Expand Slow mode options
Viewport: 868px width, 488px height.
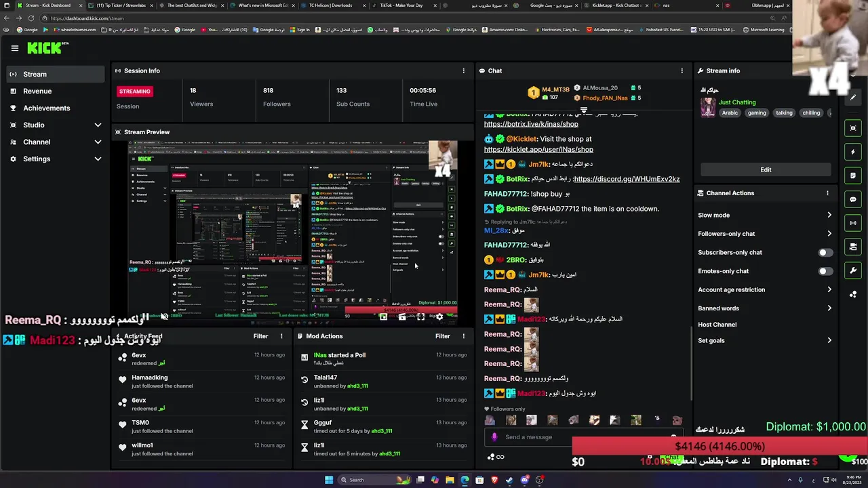(x=765, y=215)
